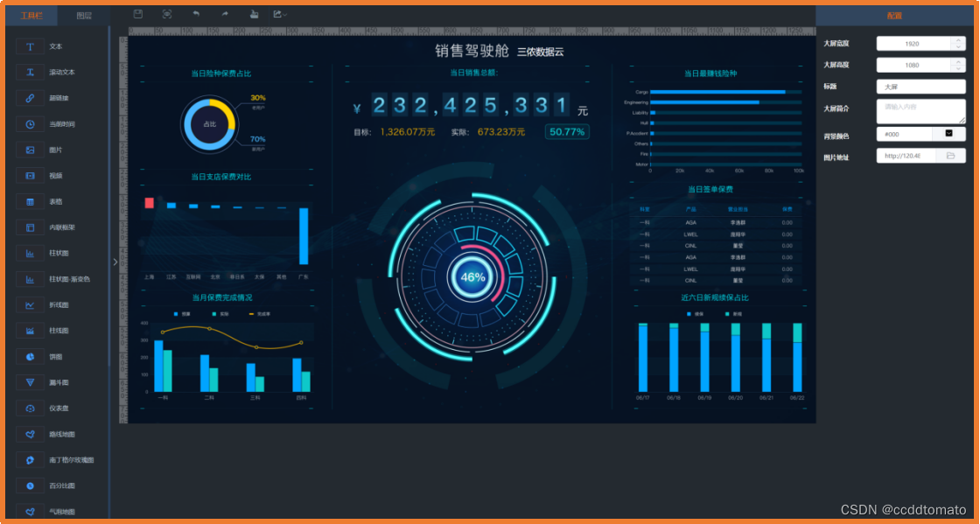
Task: Select the 文本 text component icon
Action: 30,47
